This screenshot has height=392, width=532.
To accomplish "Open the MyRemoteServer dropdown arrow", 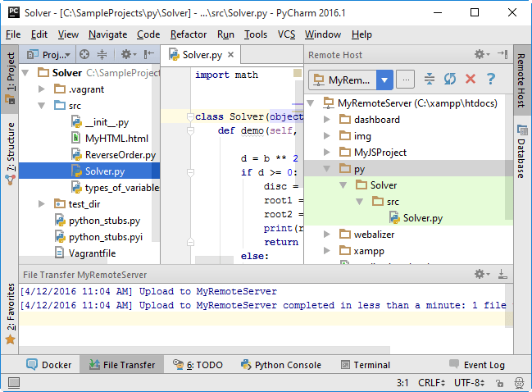I will [385, 80].
